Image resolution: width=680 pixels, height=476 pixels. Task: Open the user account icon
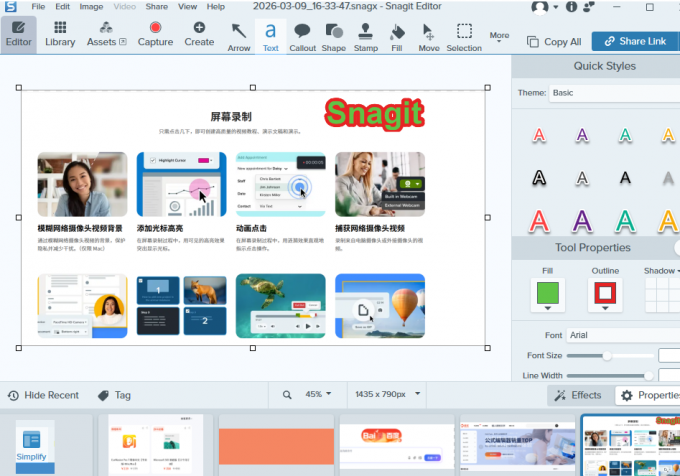(x=539, y=7)
